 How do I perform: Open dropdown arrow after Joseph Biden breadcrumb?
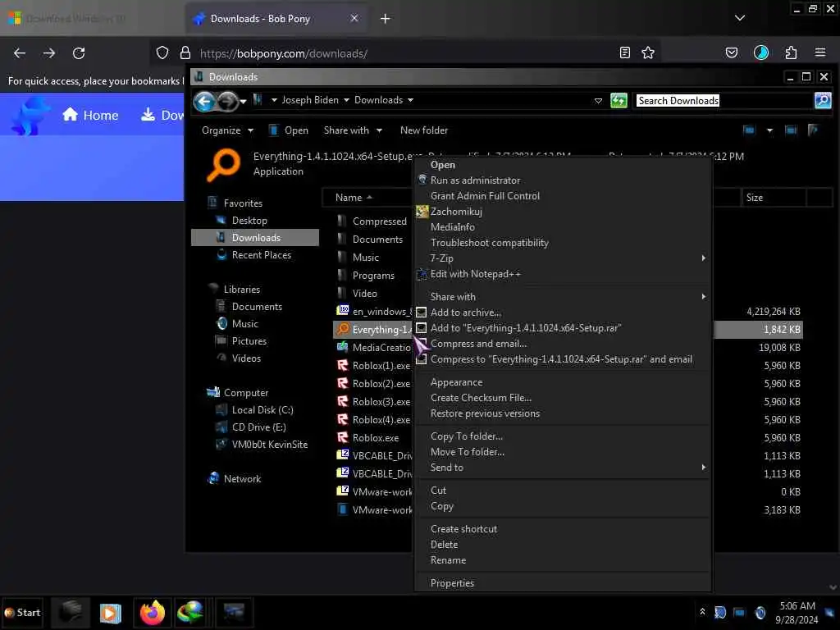(347, 100)
